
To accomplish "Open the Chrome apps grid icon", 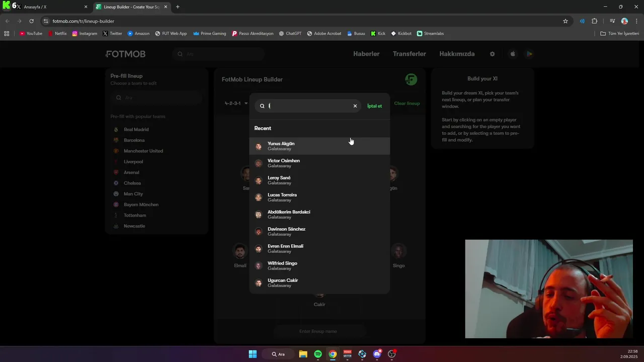I will 7,34.
